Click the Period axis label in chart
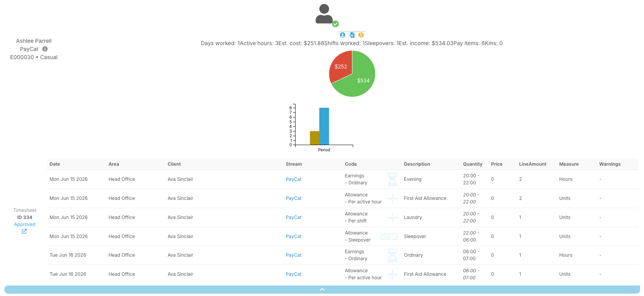 (324, 150)
